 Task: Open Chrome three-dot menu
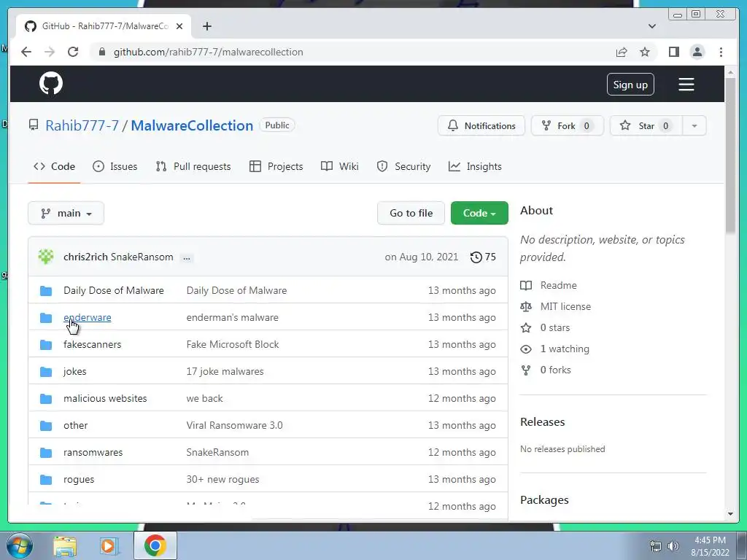tap(721, 52)
